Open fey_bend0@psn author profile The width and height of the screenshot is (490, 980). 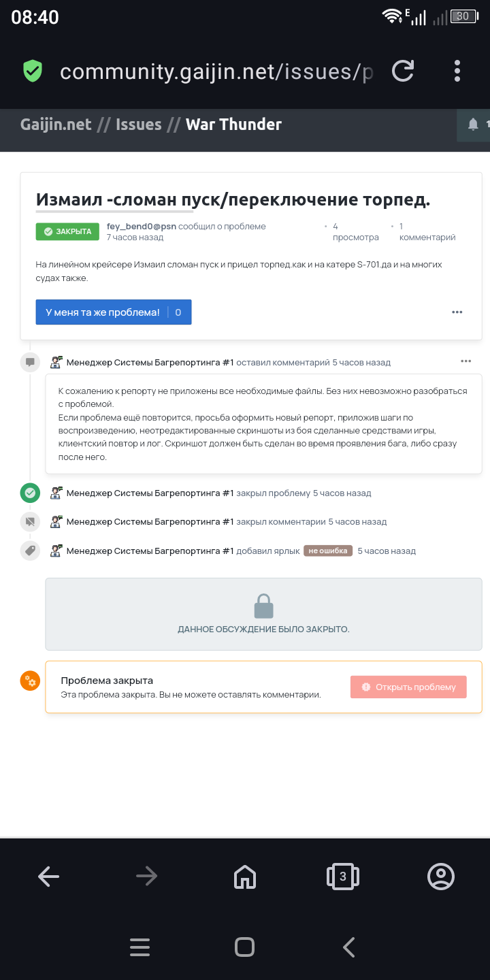coord(142,227)
